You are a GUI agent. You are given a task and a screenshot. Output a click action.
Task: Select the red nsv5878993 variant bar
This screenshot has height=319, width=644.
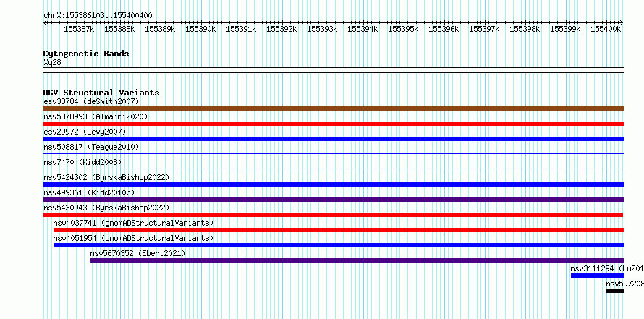[x=333, y=124]
